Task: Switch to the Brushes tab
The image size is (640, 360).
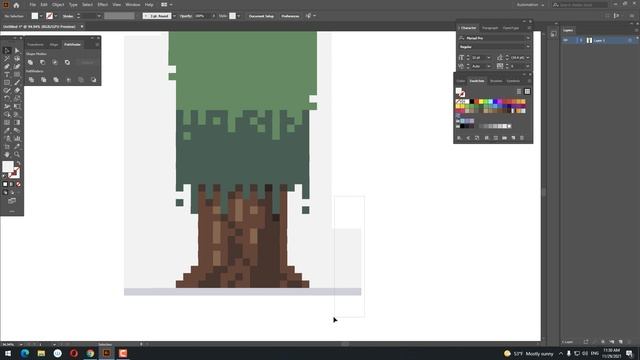Action: click(496, 81)
